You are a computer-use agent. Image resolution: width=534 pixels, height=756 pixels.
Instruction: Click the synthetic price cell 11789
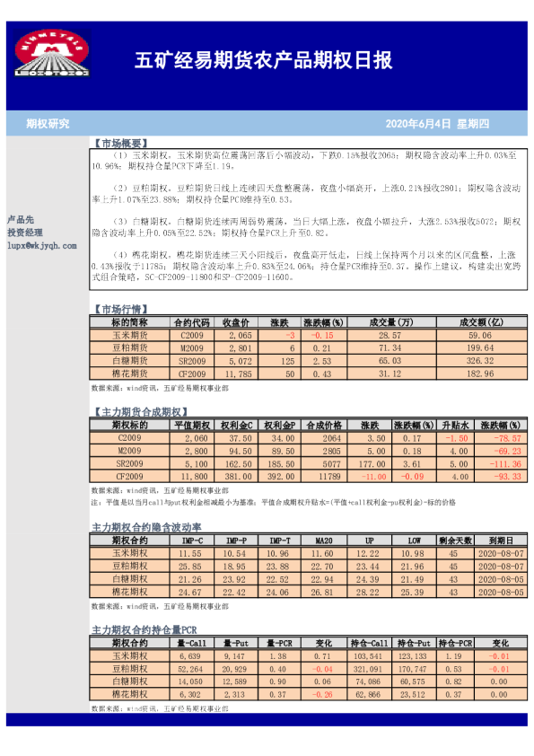[x=324, y=477]
